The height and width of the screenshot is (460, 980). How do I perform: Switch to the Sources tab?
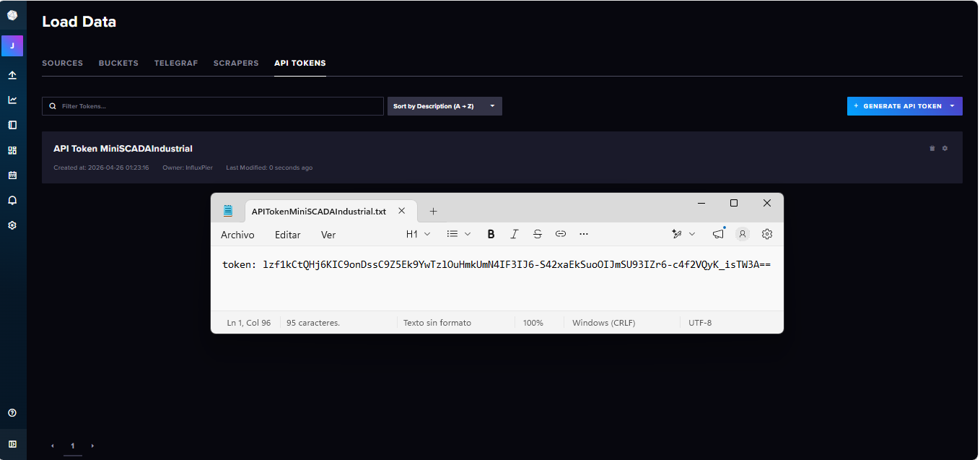[x=62, y=64]
